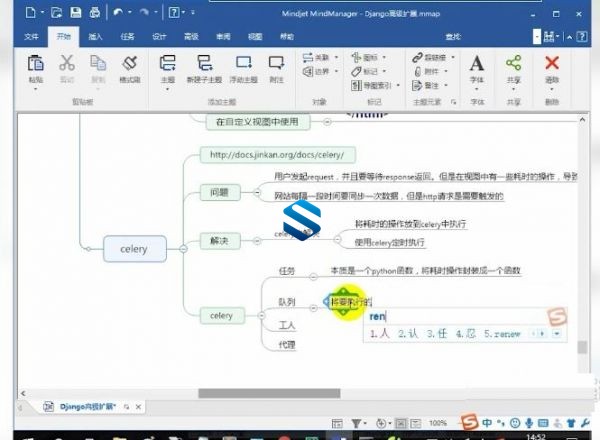Viewport: 600px width, 440px height.
Task: Collapse the 解决 topic branch
Action: (257, 241)
